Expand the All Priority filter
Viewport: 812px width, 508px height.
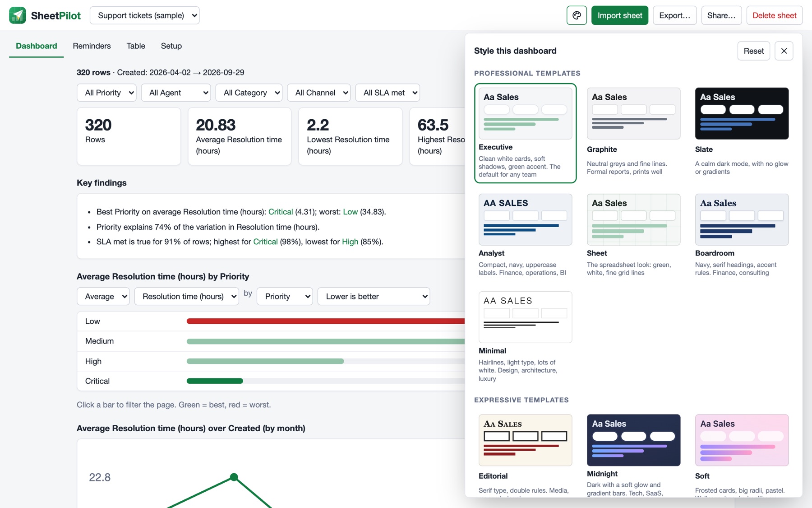tap(106, 93)
